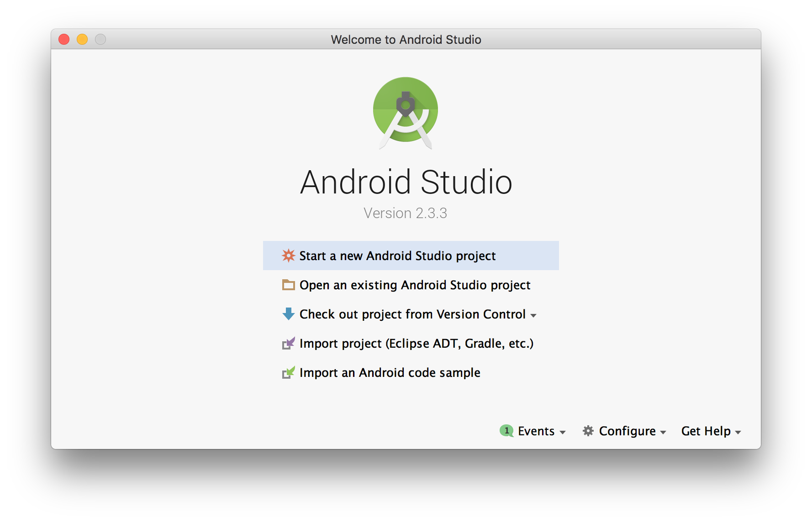Click the blue down-arrow checkout icon
The image size is (812, 522).
(x=288, y=314)
